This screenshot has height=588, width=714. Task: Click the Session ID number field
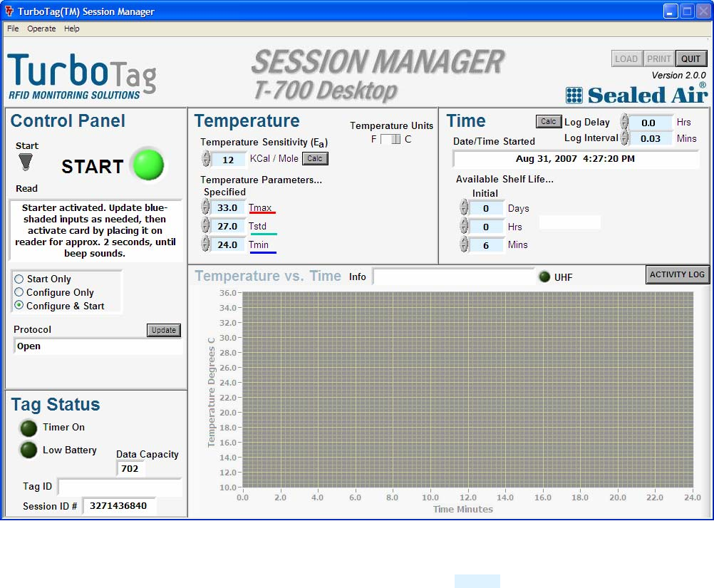point(119,506)
